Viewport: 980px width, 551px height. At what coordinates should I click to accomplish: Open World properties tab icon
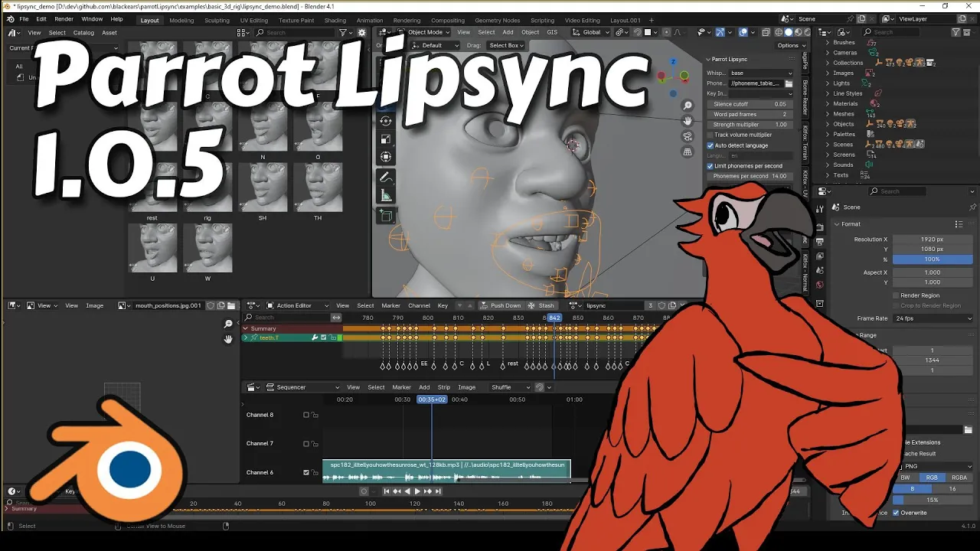point(819,285)
